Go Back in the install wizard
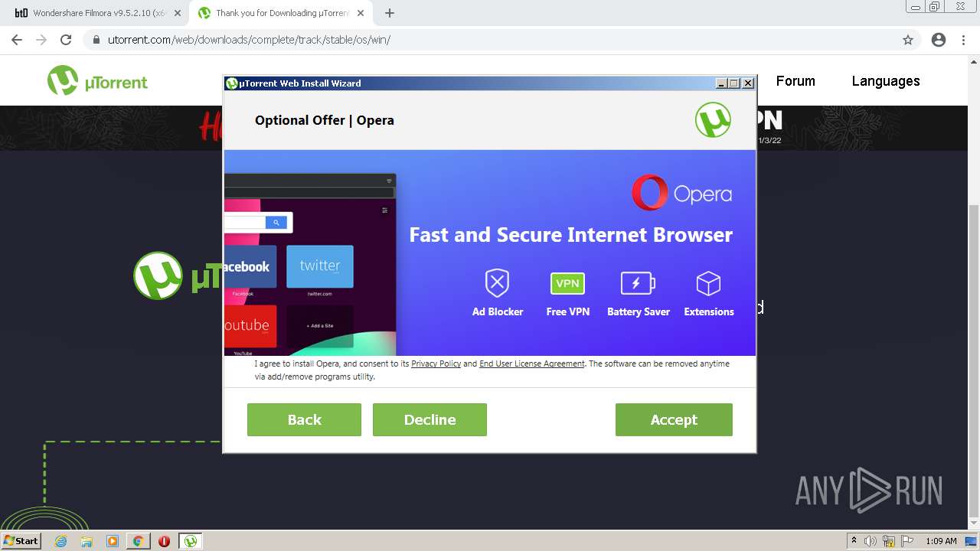The image size is (980, 551). click(304, 419)
